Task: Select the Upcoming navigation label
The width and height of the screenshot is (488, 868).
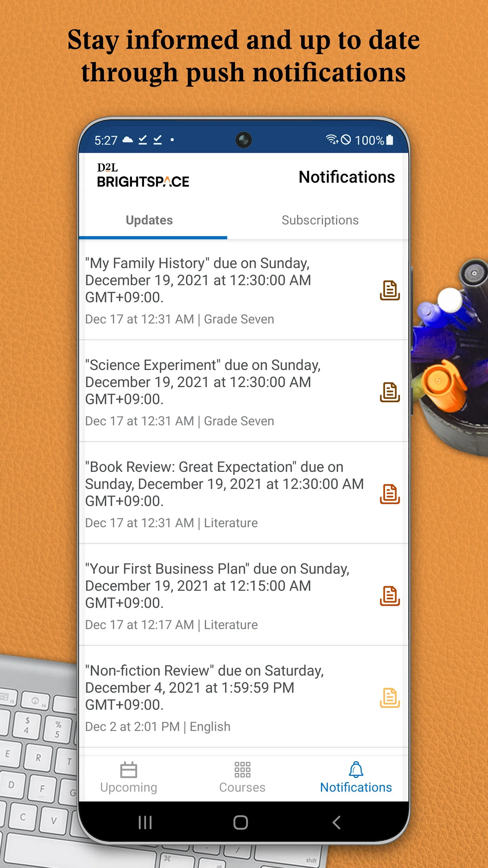Action: click(x=129, y=788)
